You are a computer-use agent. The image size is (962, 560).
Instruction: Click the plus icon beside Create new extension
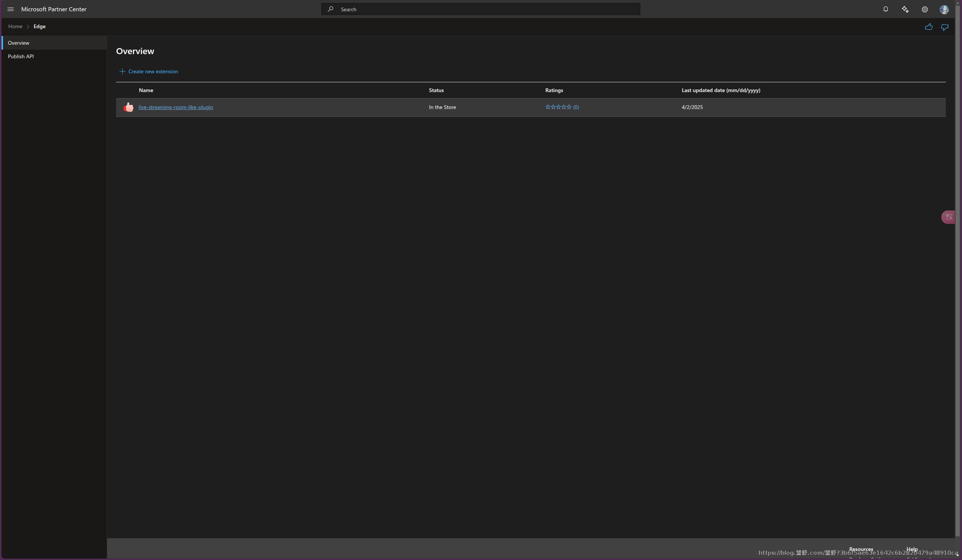click(122, 71)
